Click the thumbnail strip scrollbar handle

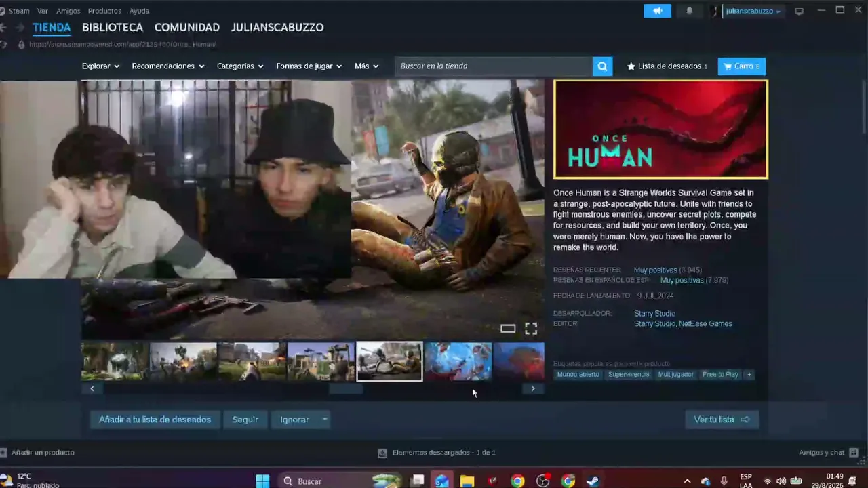pos(346,388)
